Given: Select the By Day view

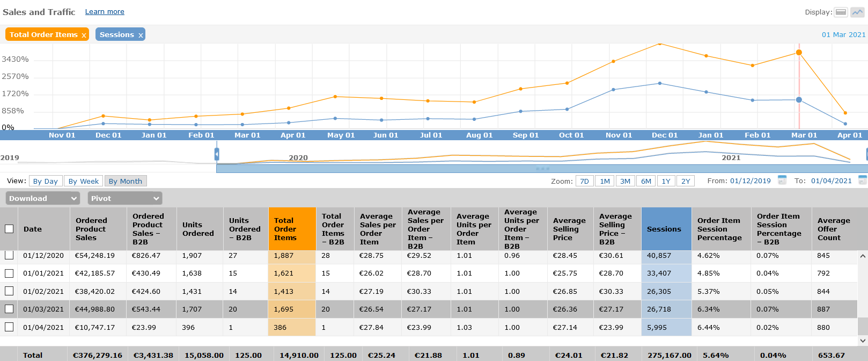Looking at the screenshot, I should 46,181.
